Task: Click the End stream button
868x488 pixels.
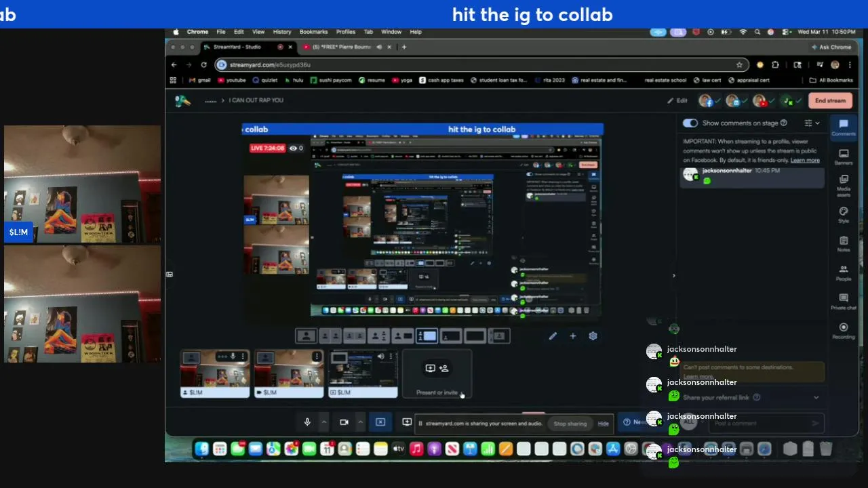Action: (830, 100)
